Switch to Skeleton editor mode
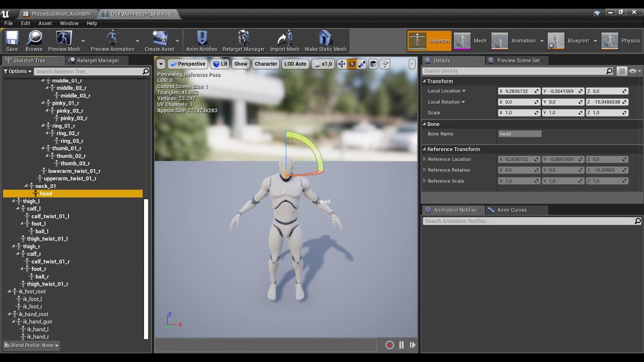 point(429,41)
